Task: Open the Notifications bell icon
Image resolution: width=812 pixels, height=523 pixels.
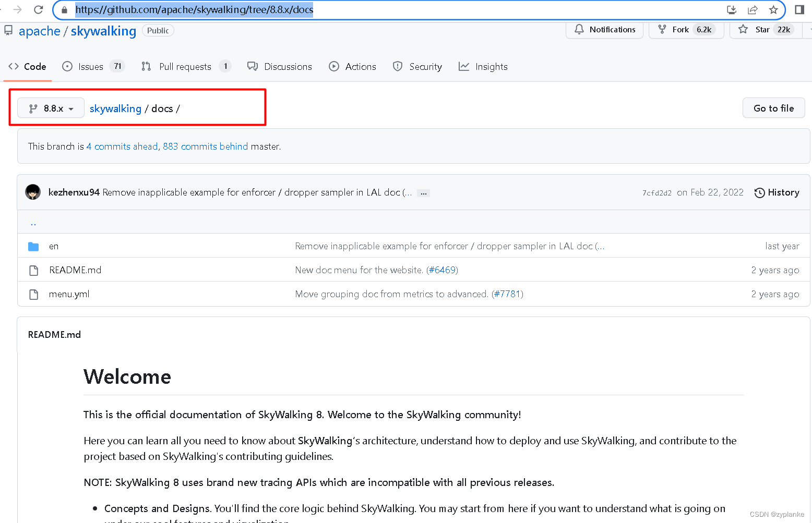Action: [x=579, y=29]
